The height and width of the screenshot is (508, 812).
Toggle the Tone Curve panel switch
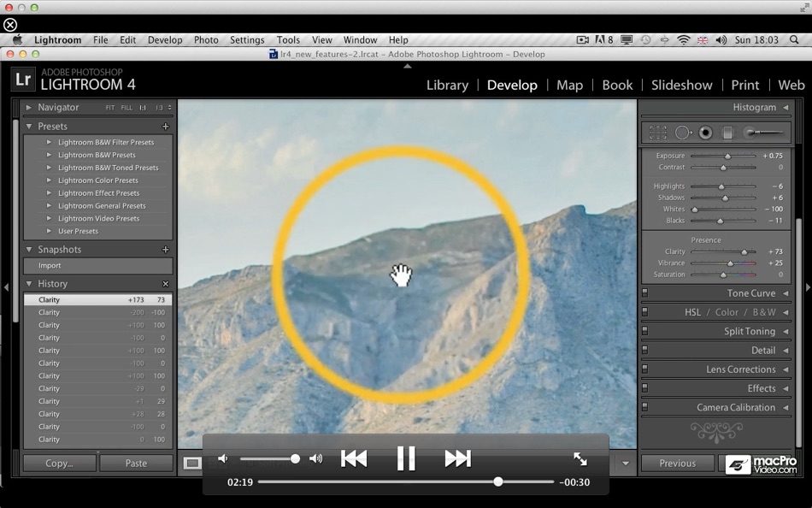point(645,292)
